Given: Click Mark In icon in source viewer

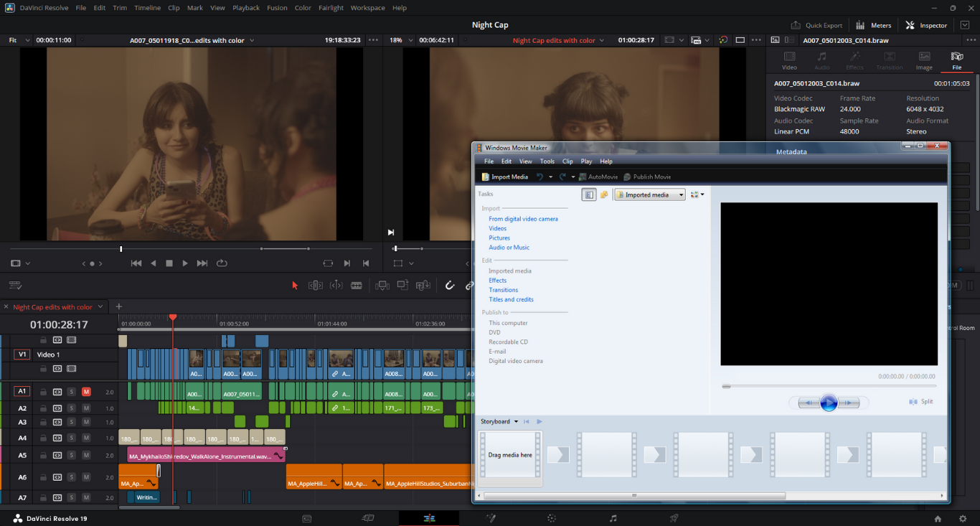Looking at the screenshot, I should (x=347, y=263).
